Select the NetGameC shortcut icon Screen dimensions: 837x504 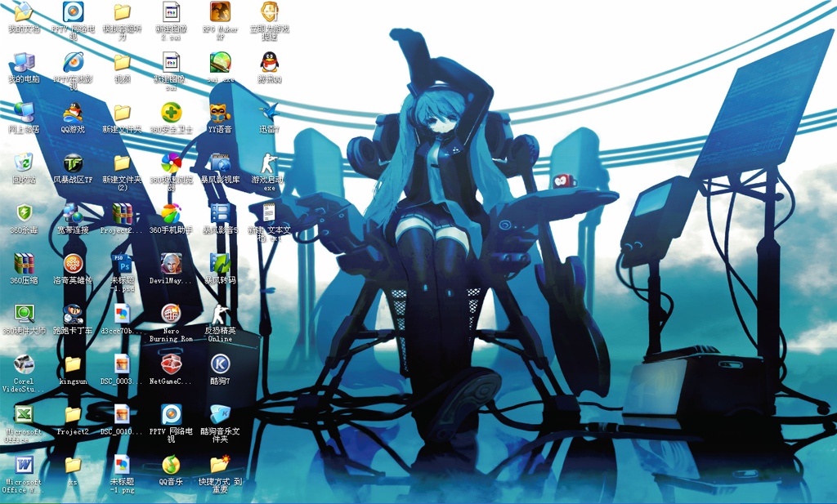click(x=172, y=364)
